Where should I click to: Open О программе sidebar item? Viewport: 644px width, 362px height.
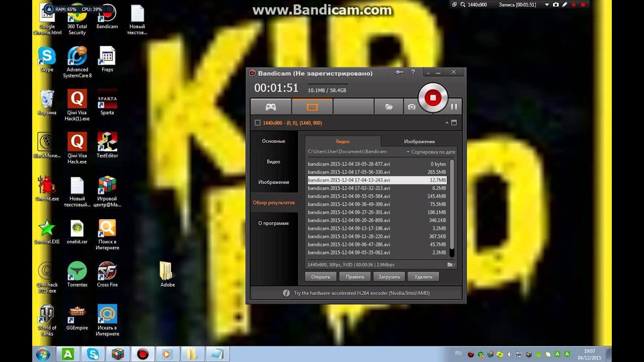274,223
